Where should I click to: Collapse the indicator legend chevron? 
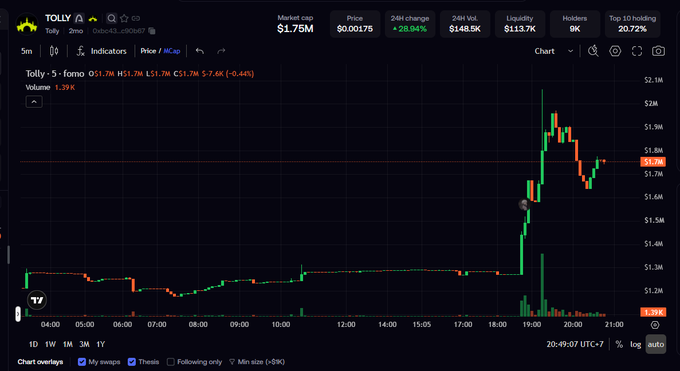coord(34,102)
